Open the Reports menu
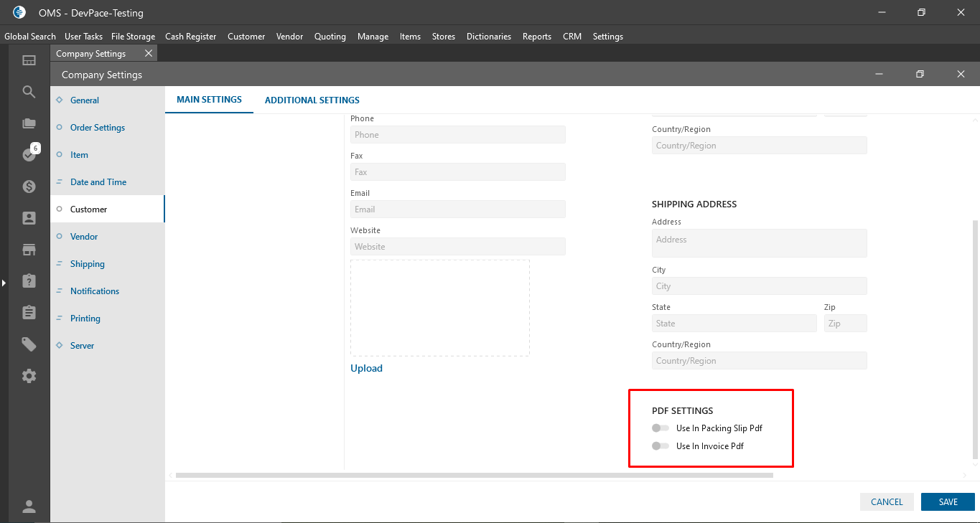980x523 pixels. point(536,37)
